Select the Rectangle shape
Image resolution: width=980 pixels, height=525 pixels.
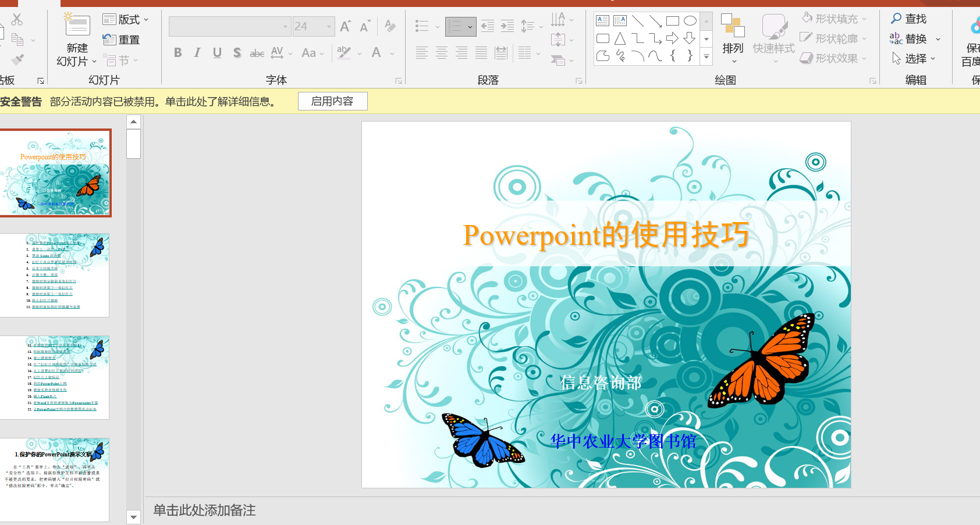pos(673,21)
